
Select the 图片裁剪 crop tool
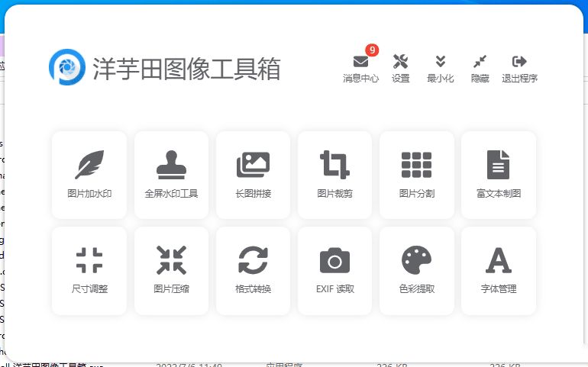pos(334,175)
